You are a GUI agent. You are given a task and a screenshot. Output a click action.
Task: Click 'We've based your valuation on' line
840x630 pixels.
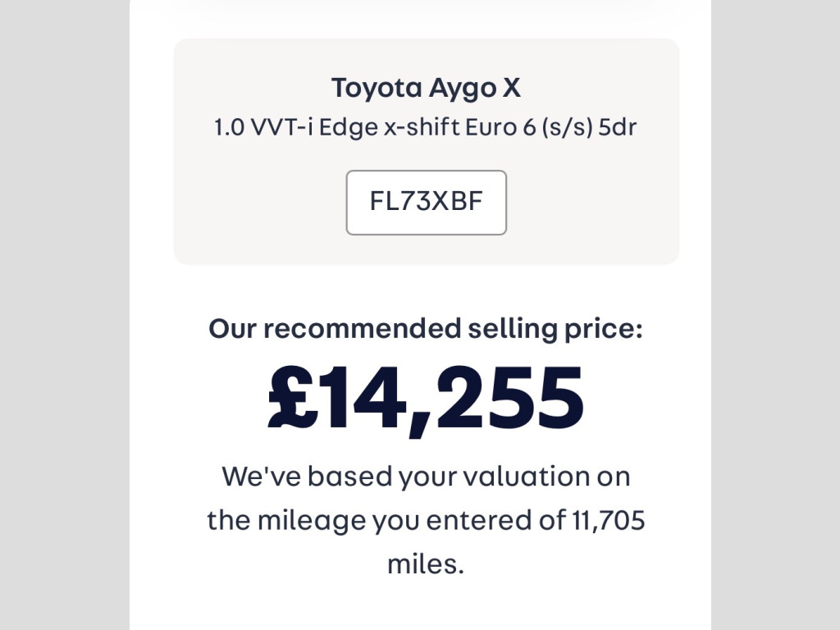coord(426,476)
